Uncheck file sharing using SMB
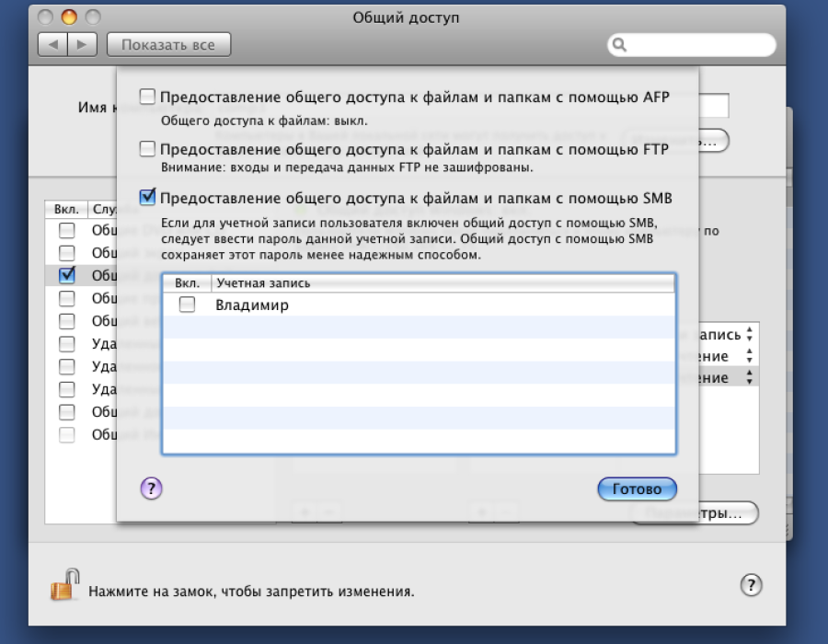828x644 pixels. point(147,197)
